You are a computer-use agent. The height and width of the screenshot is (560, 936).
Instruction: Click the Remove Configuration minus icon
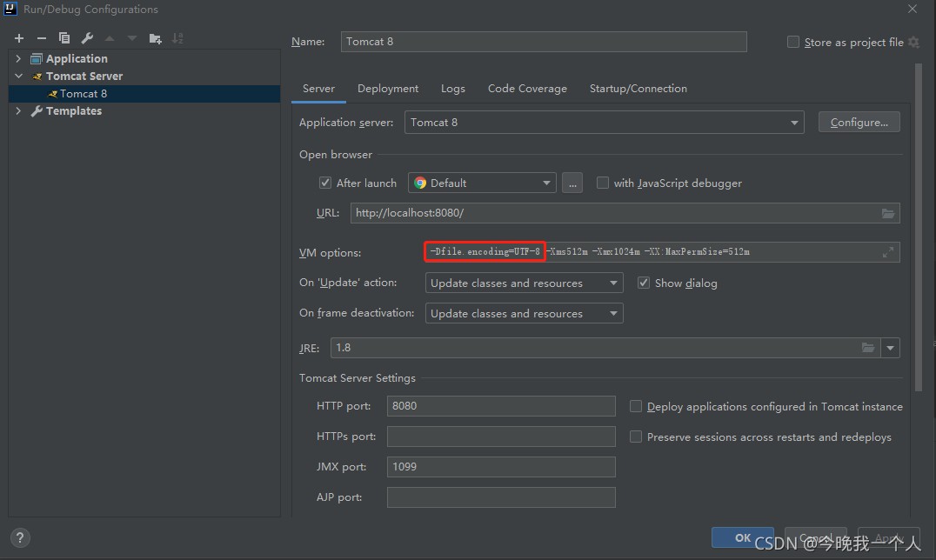pos(41,38)
